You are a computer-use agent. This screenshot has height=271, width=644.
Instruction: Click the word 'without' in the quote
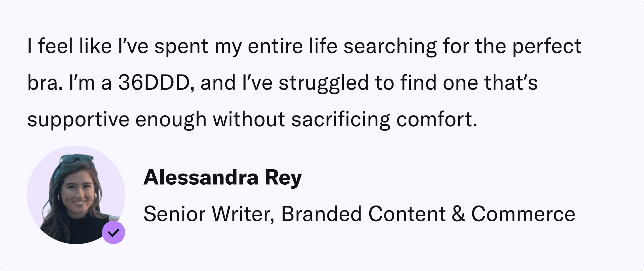pyautogui.click(x=249, y=119)
